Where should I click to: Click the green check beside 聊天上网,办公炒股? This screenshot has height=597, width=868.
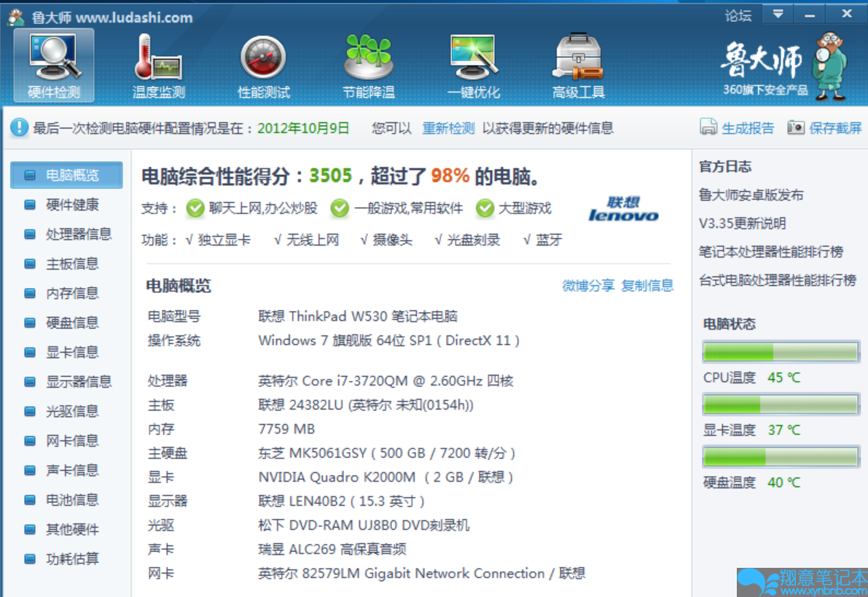tap(195, 208)
